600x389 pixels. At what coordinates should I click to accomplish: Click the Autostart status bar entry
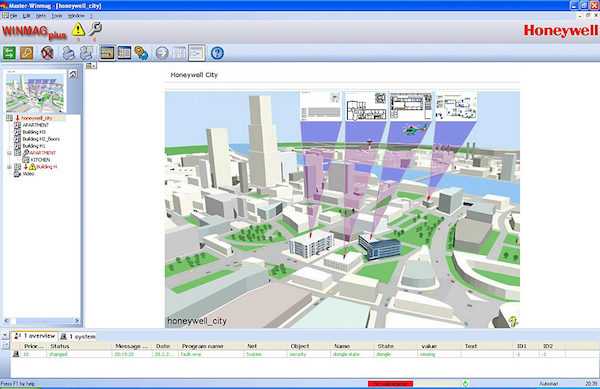[x=548, y=384]
